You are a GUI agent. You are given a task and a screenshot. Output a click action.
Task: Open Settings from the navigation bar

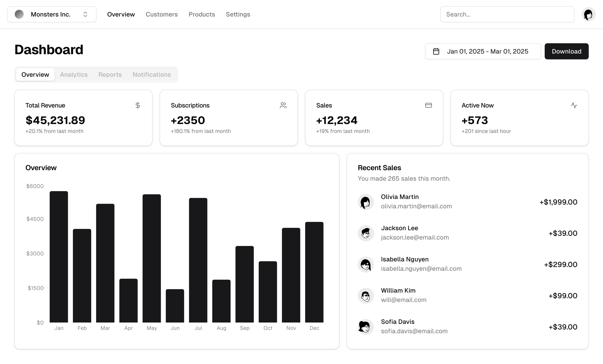click(238, 14)
